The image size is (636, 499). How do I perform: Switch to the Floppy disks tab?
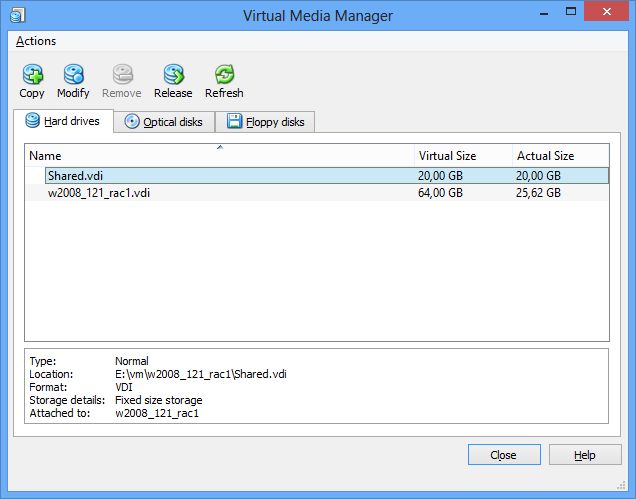click(x=265, y=122)
